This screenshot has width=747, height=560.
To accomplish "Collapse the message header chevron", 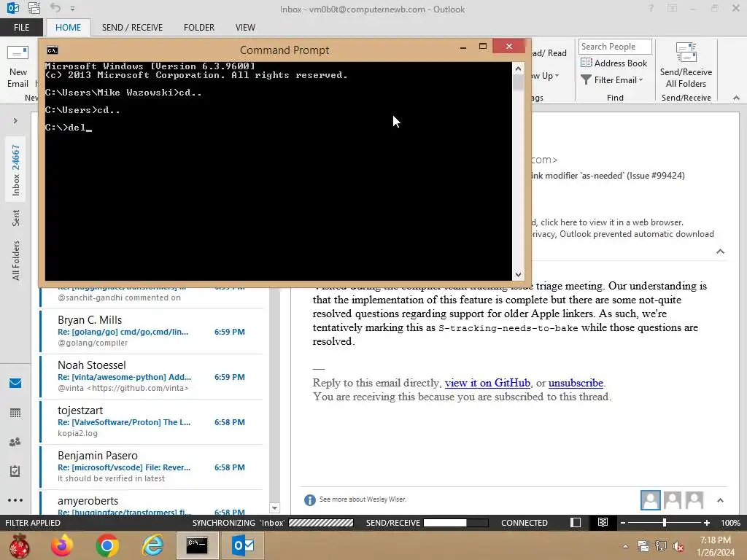I will coord(720,252).
